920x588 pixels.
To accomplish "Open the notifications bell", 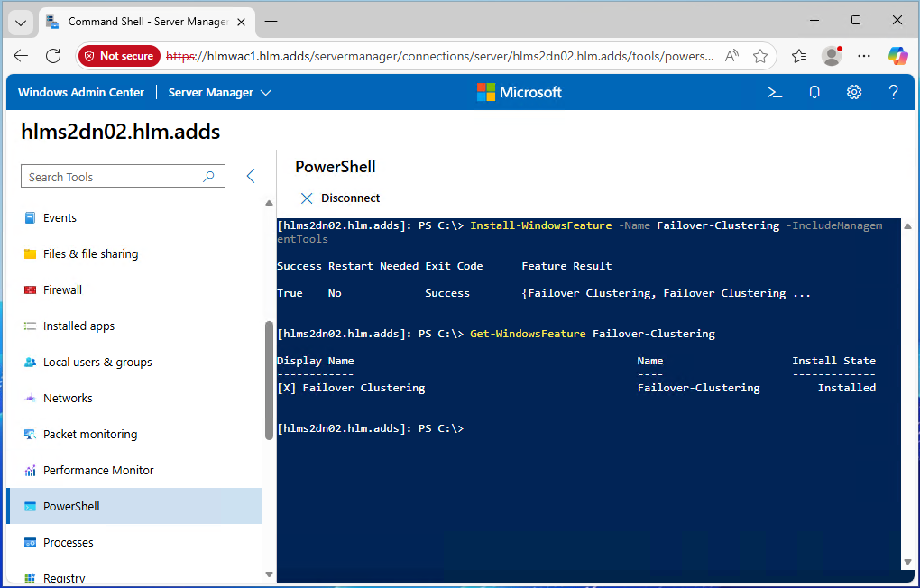I will 814,92.
